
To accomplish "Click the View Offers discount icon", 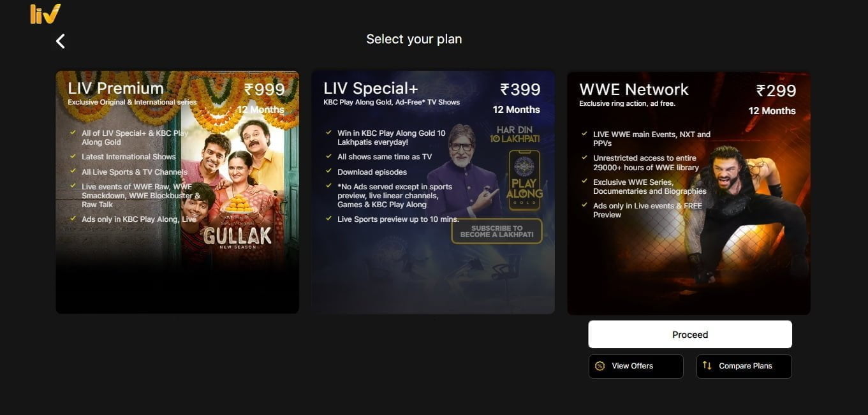I will coord(600,366).
